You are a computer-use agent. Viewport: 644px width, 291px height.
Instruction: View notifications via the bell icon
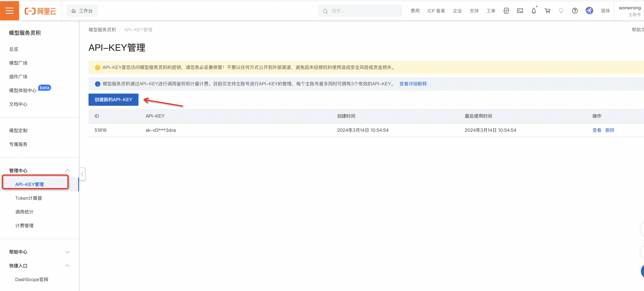point(534,11)
